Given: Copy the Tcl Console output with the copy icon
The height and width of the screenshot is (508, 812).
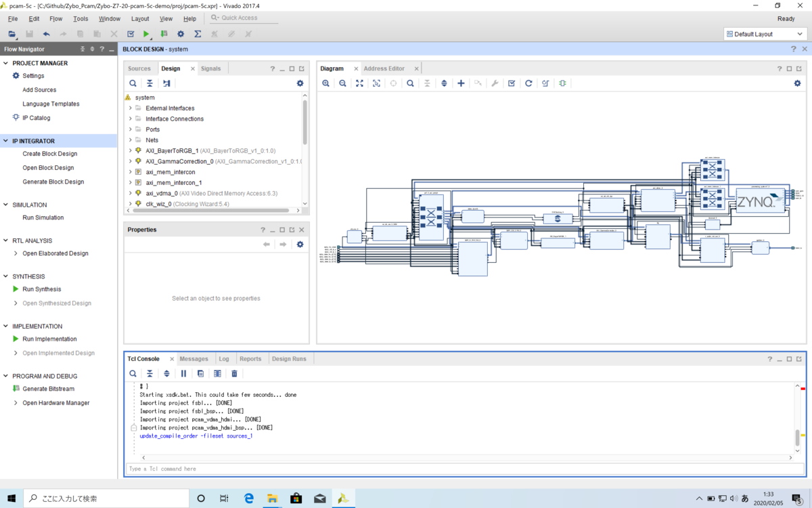Looking at the screenshot, I should point(200,373).
